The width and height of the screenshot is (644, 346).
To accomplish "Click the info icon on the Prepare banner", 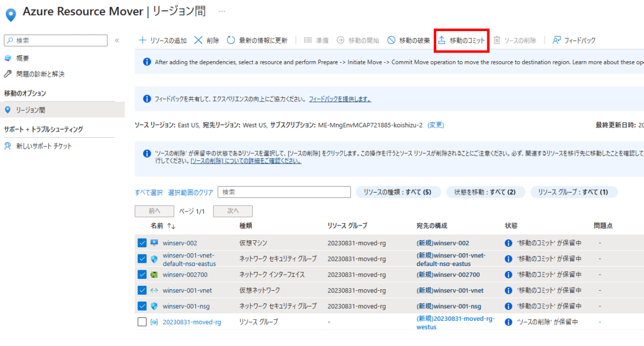I will click(x=147, y=62).
